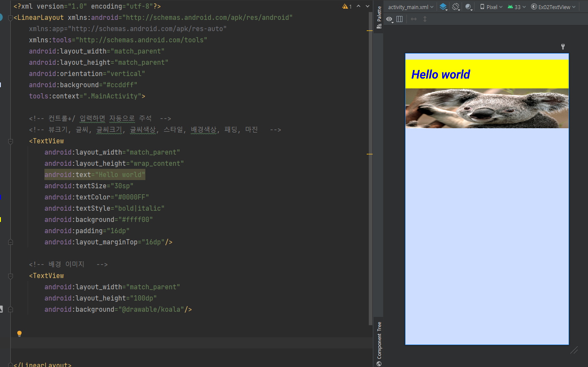Click the textColor="#0000FF" attribute text
Viewport: 588px width, 367px height.
click(97, 197)
